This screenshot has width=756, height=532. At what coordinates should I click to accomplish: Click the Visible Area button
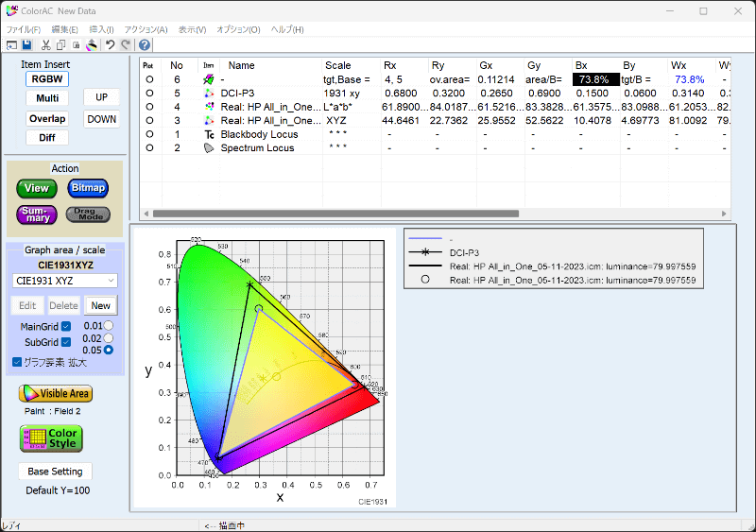pyautogui.click(x=56, y=393)
